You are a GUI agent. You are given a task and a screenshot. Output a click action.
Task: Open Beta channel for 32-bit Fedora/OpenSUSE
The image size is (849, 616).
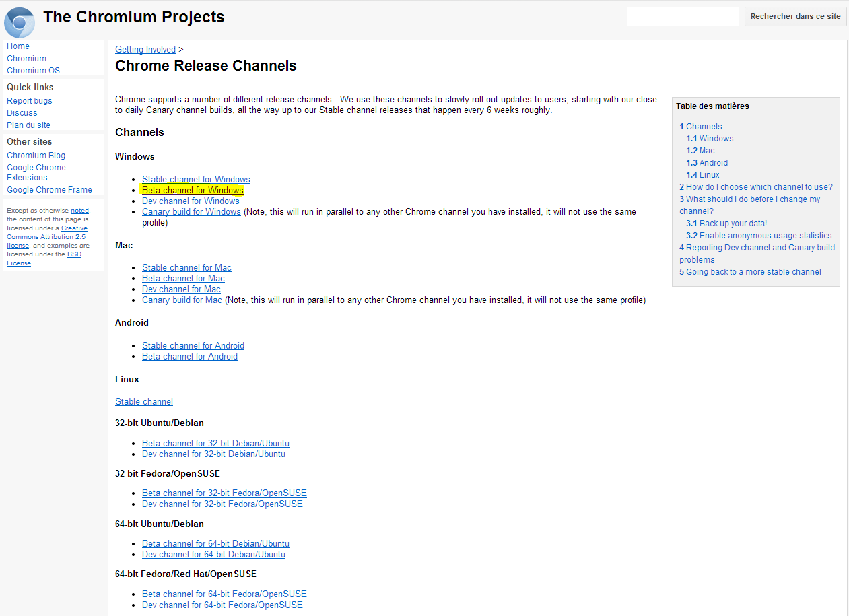(x=224, y=493)
